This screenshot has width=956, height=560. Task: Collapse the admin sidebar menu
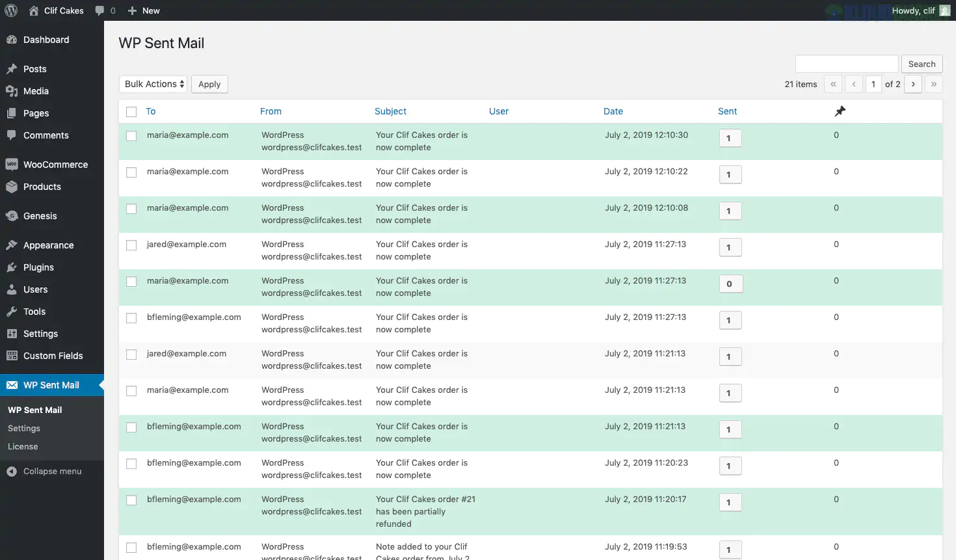pos(52,471)
